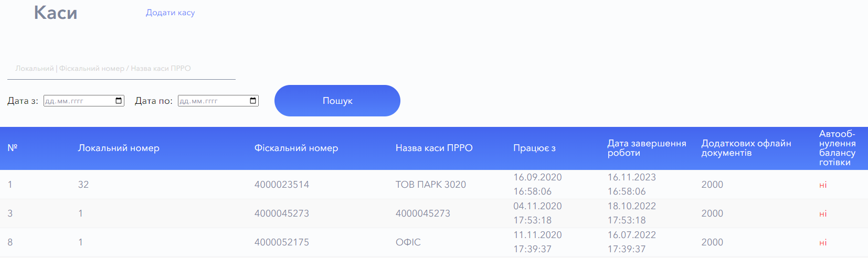Click 'Додаткових офлайн документів' column header
The width and height of the screenshot is (868, 258).
pos(746,148)
